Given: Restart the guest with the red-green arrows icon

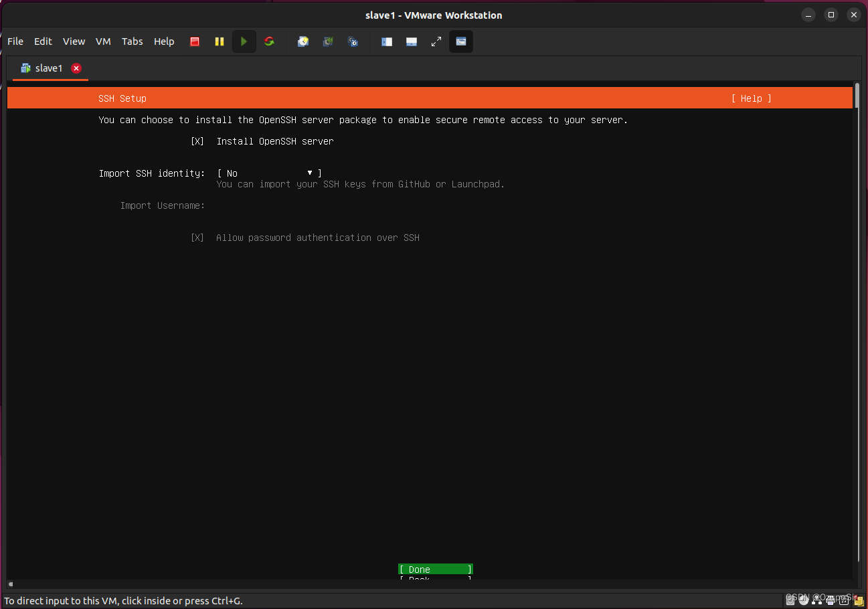Looking at the screenshot, I should pyautogui.click(x=269, y=41).
